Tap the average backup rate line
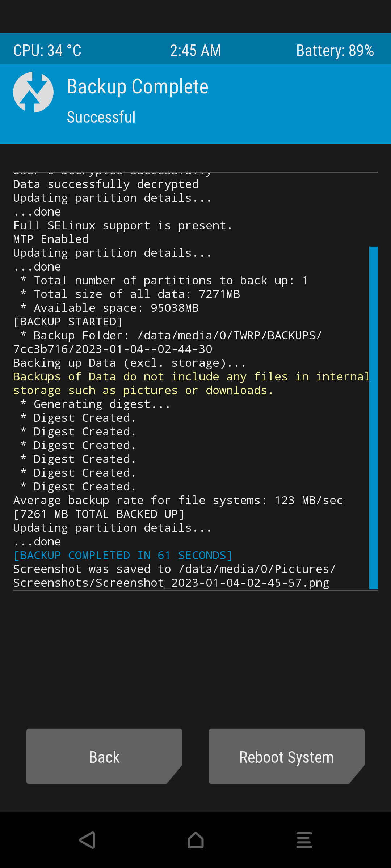The height and width of the screenshot is (868, 391). 178,500
